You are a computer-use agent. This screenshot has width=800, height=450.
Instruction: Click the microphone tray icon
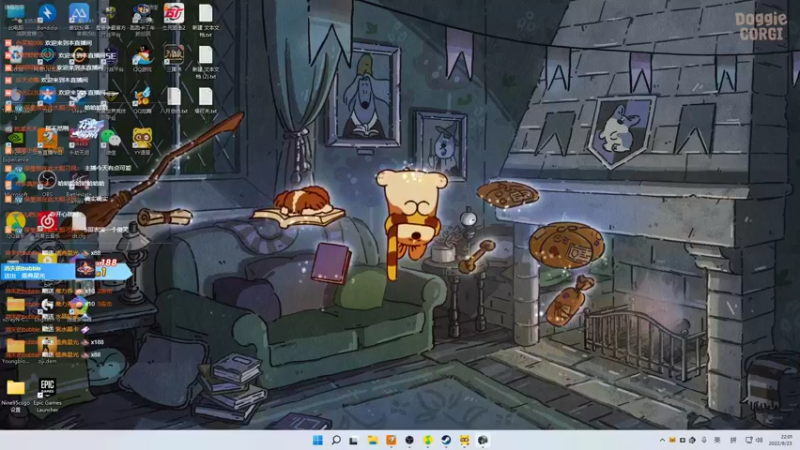pyautogui.click(x=704, y=440)
